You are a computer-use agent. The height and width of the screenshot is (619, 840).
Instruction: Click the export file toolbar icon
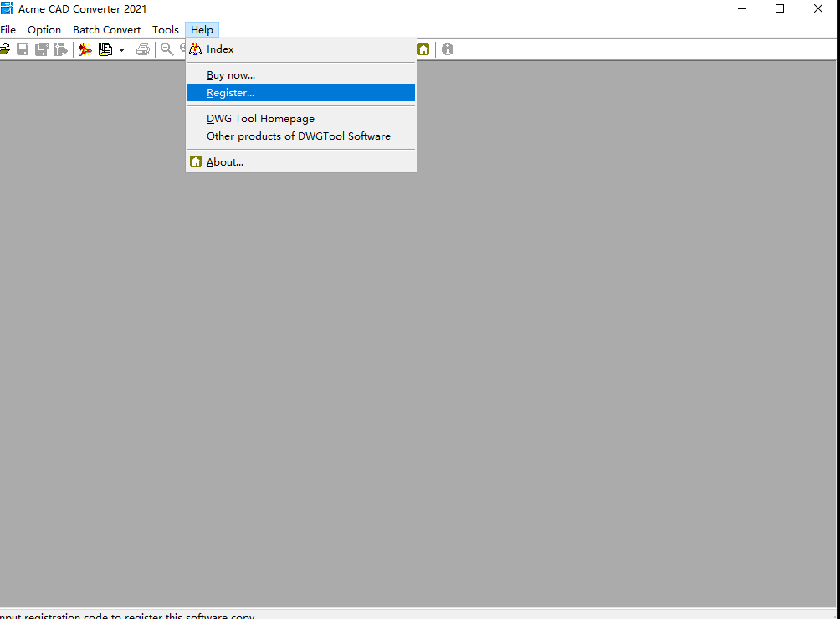[x=61, y=50]
